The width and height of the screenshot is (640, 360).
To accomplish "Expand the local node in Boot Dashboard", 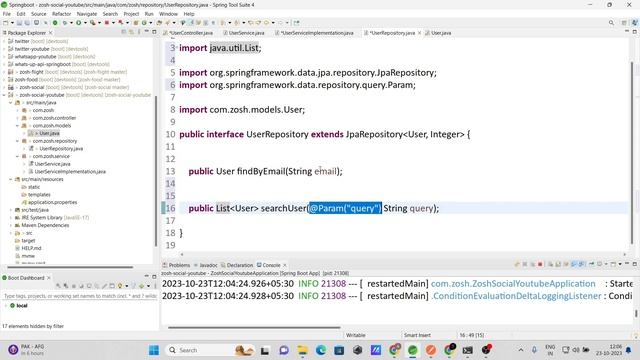I will coord(6,305).
